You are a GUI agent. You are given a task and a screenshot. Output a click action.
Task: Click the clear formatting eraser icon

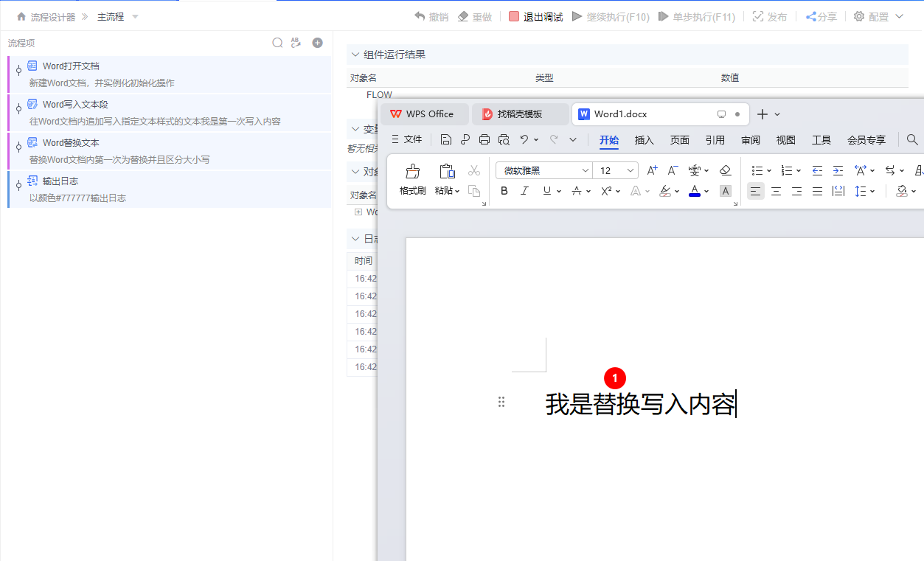pyautogui.click(x=725, y=170)
